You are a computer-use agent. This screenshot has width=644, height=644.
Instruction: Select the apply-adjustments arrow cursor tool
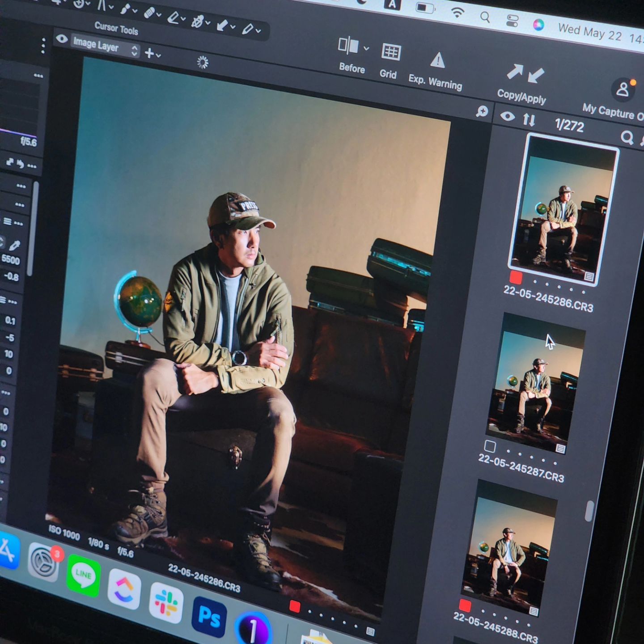coord(222,25)
